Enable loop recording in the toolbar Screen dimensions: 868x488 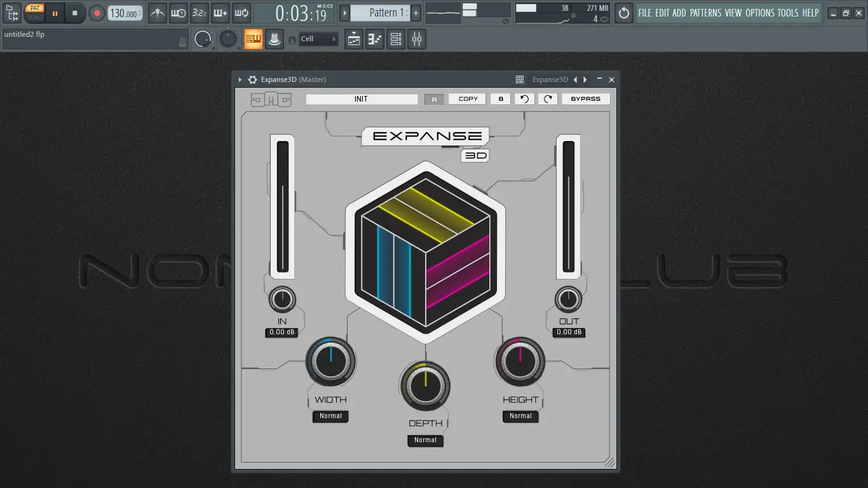(x=241, y=13)
